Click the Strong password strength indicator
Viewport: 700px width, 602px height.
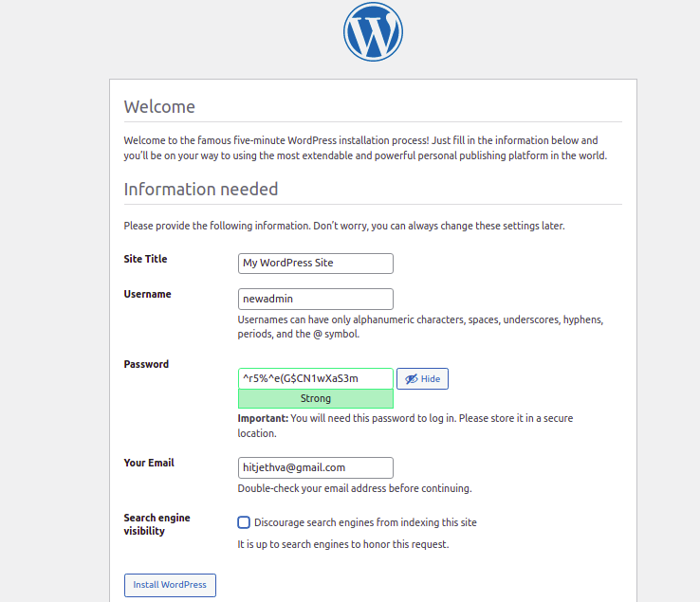[316, 398]
